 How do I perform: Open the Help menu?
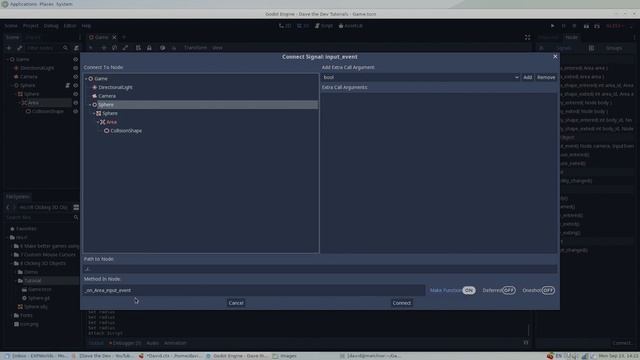[x=86, y=26]
